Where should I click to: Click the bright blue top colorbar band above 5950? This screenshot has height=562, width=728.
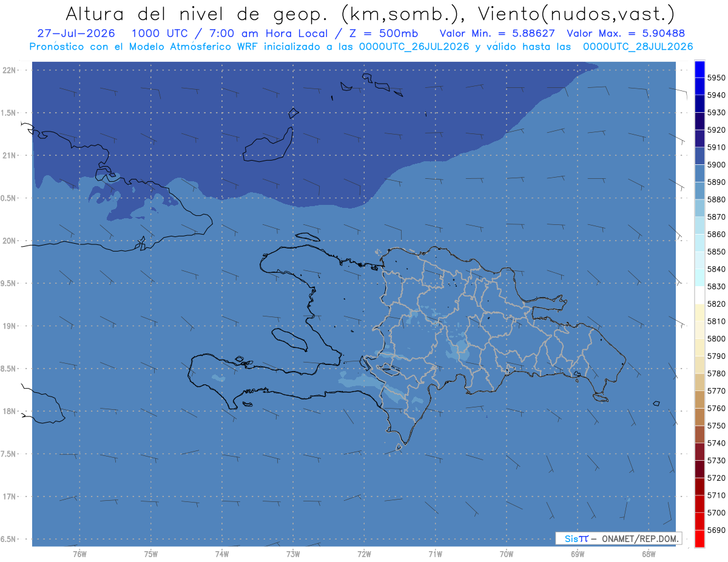click(x=699, y=69)
